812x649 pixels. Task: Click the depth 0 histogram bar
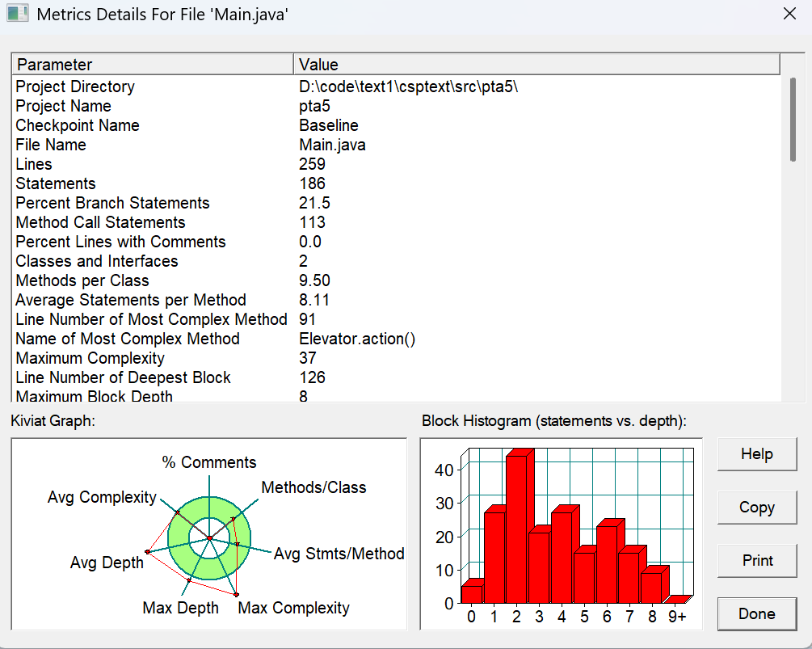(472, 593)
